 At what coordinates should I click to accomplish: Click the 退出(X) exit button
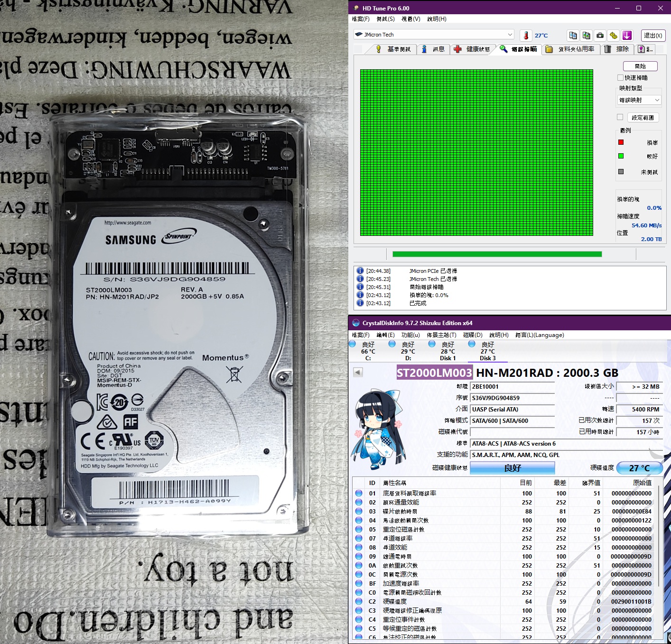click(x=653, y=35)
